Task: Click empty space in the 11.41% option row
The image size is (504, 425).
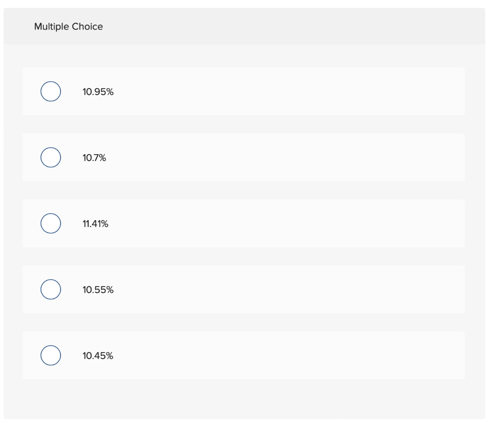Action: (295, 224)
